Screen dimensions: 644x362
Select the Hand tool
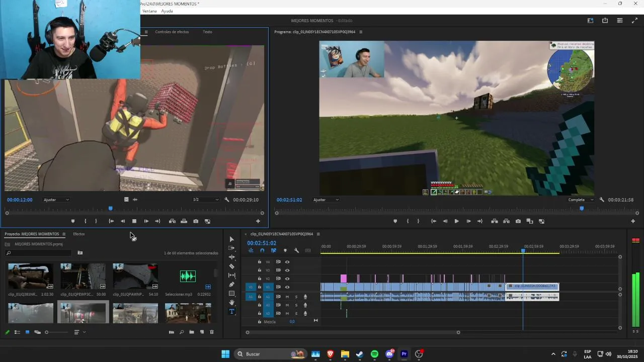(x=231, y=302)
